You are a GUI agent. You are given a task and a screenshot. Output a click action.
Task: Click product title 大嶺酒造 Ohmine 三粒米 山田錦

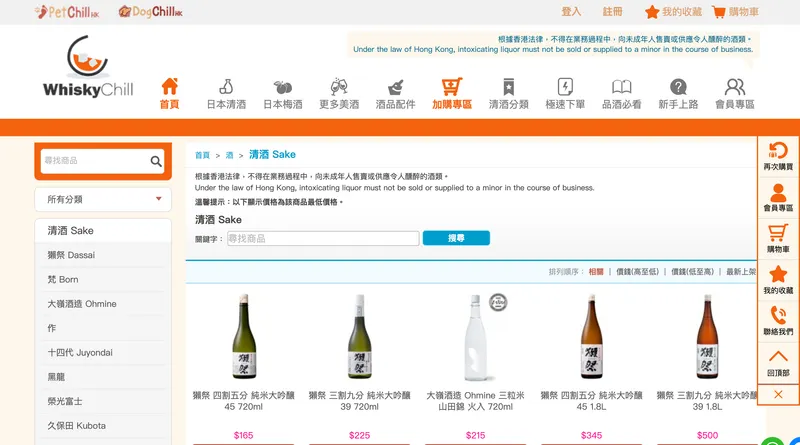[x=476, y=401]
